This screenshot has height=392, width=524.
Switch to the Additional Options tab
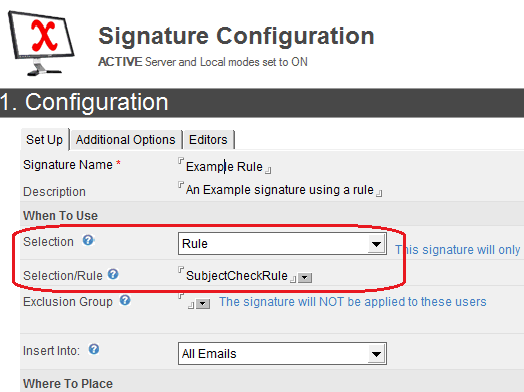(x=125, y=140)
